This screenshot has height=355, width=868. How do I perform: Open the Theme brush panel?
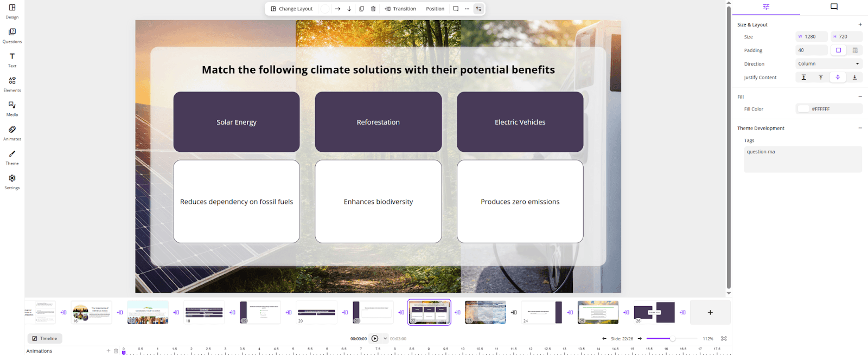coord(12,158)
